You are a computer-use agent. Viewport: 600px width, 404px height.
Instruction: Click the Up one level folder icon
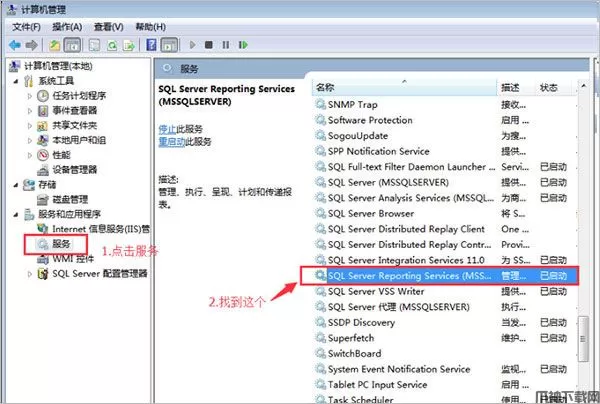click(54, 45)
